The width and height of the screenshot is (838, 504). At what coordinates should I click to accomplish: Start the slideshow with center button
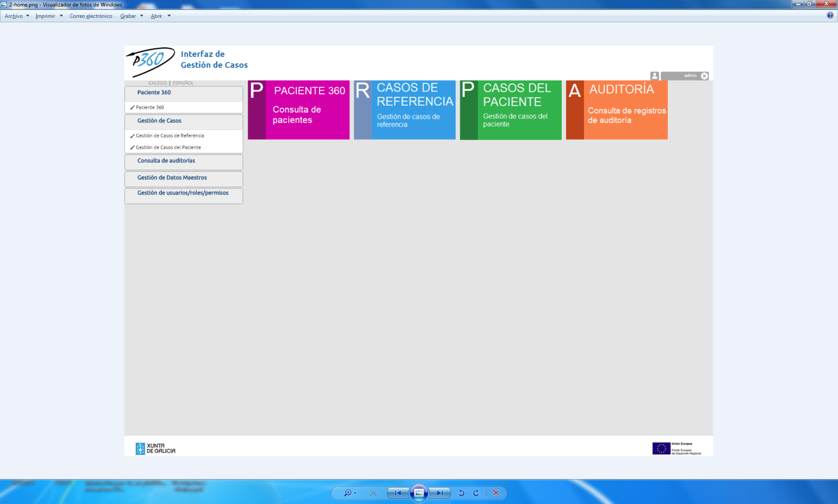(419, 493)
